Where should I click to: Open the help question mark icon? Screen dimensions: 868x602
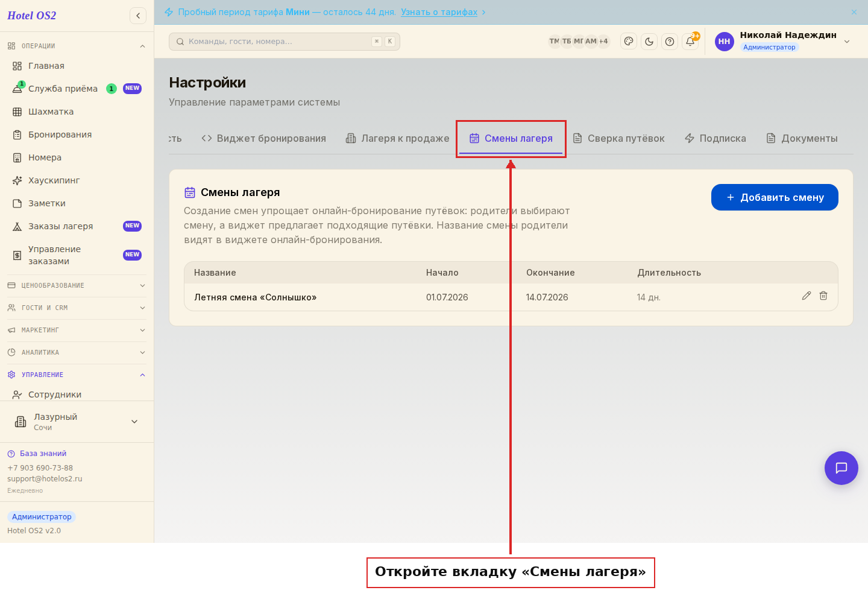(x=670, y=42)
